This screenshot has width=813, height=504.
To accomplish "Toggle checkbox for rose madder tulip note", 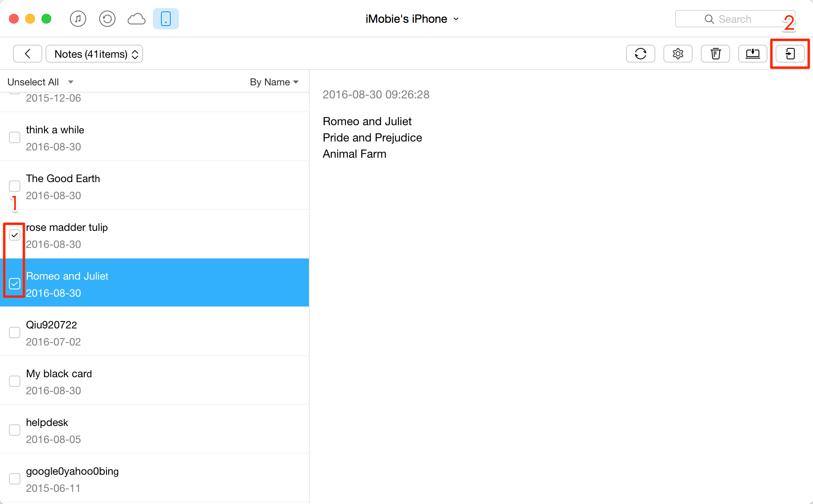I will click(15, 235).
